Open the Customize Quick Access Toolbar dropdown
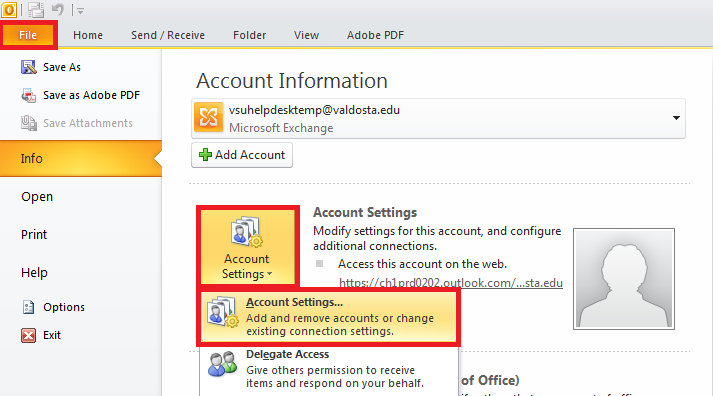 point(80,10)
